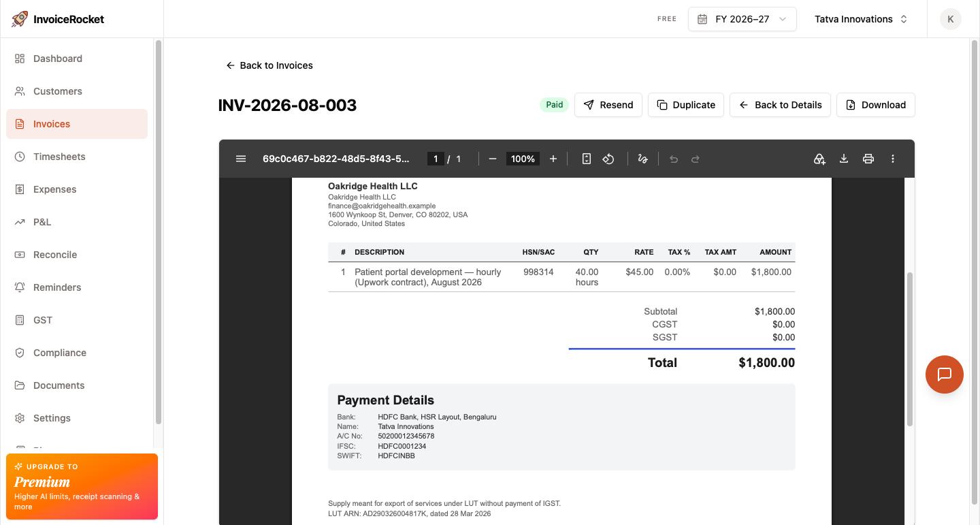Image resolution: width=980 pixels, height=525 pixels.
Task: Duplicate this invoice
Action: pos(686,105)
